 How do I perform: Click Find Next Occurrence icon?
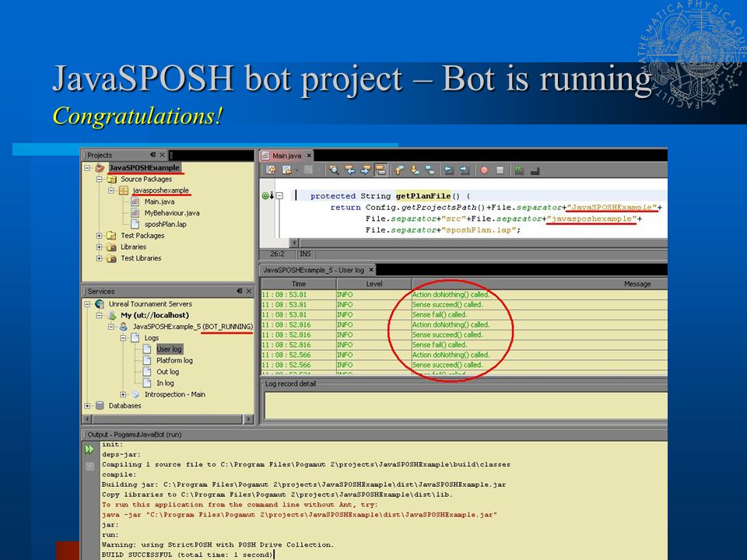(366, 170)
